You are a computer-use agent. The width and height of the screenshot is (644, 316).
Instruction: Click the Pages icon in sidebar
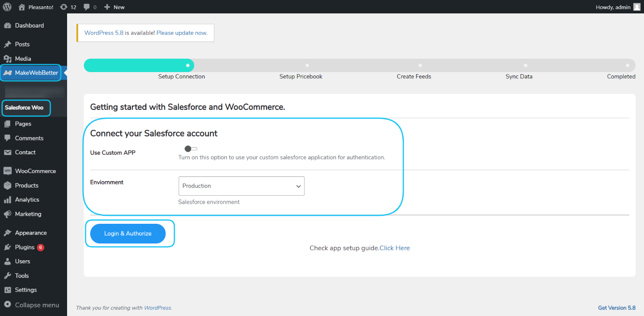[8, 124]
